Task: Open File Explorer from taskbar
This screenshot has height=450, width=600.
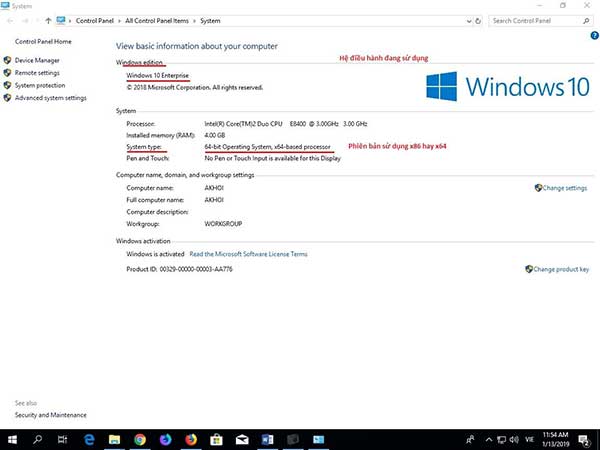Action: (114, 439)
